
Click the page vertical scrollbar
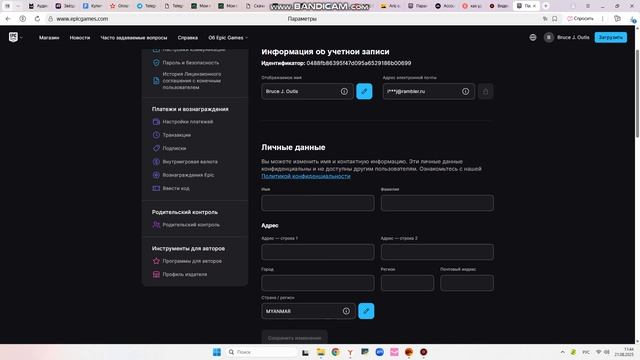click(x=637, y=93)
